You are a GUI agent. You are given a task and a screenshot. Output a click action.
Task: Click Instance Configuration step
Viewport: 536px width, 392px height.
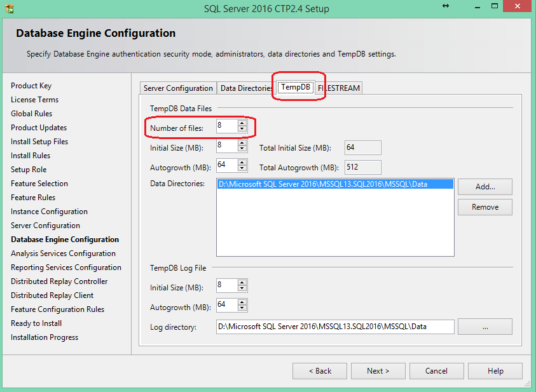click(49, 212)
